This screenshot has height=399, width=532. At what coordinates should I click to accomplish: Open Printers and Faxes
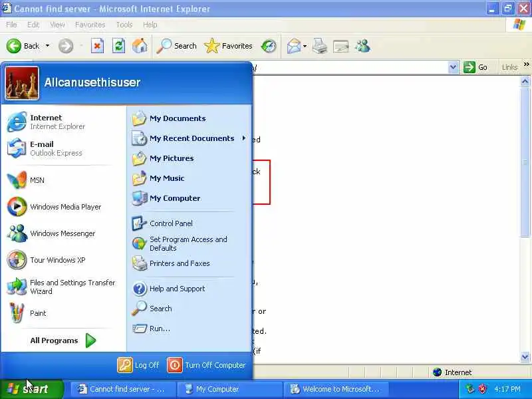(x=190, y=263)
